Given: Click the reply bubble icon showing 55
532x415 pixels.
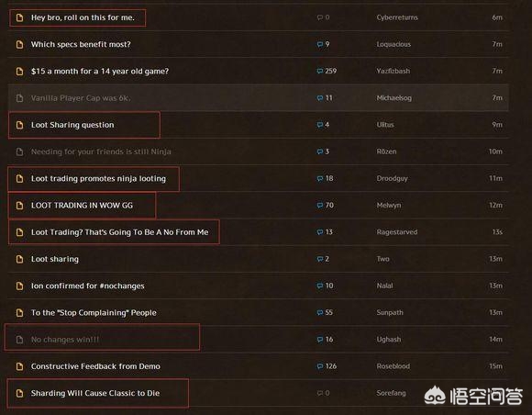Looking at the screenshot, I should click(x=319, y=312).
